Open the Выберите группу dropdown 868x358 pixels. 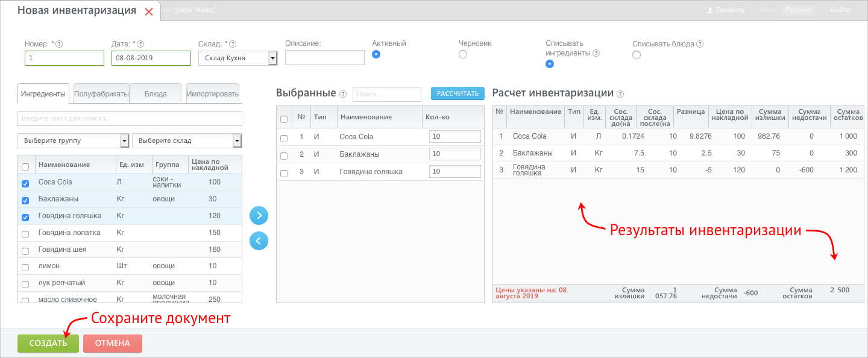click(74, 140)
